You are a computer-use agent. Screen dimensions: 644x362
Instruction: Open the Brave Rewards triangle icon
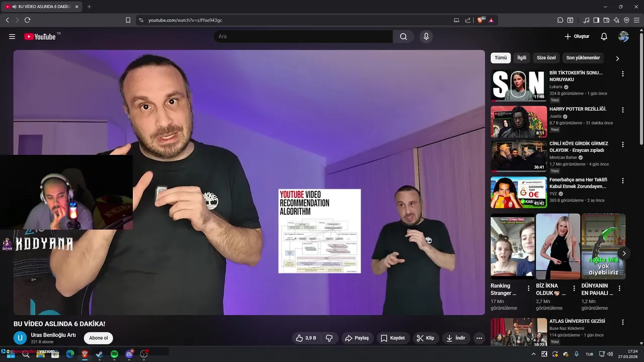(491, 20)
